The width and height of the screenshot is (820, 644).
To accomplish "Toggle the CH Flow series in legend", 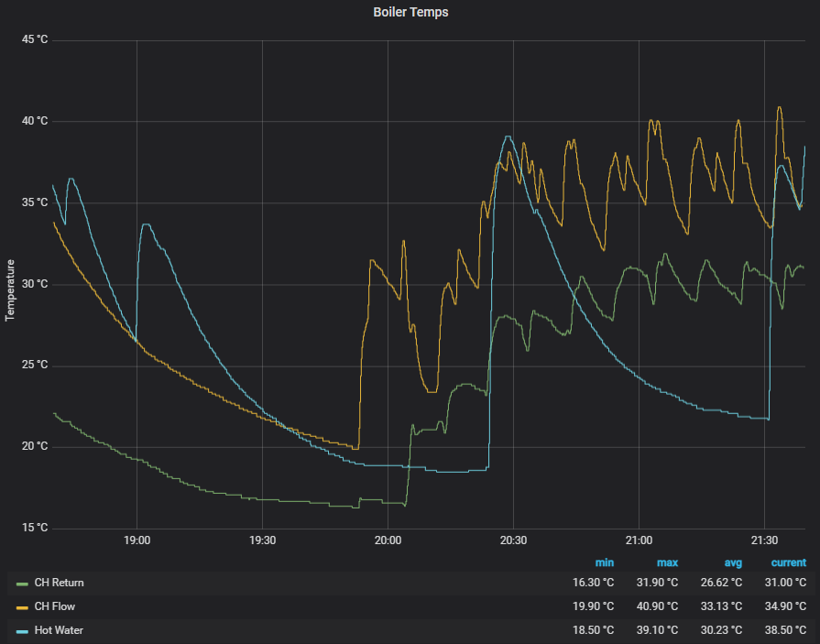I will point(55,606).
